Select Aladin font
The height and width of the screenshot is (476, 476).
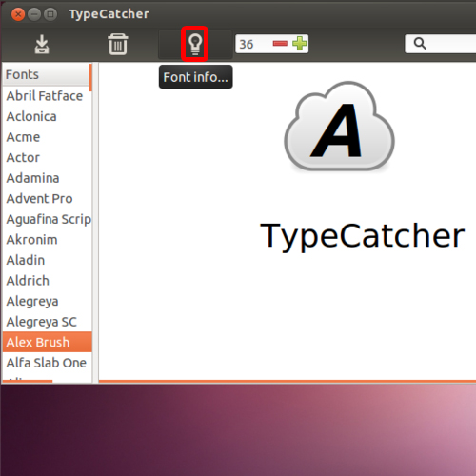pos(47,260)
